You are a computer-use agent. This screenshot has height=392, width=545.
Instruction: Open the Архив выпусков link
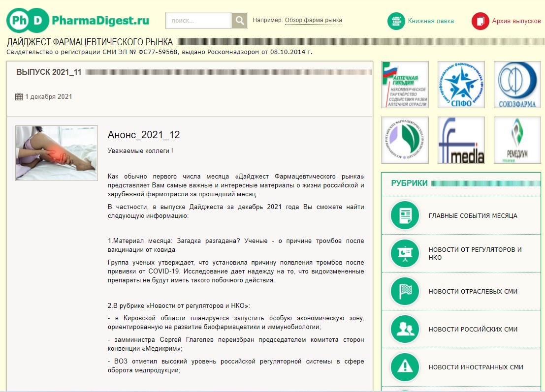pyautogui.click(x=516, y=21)
